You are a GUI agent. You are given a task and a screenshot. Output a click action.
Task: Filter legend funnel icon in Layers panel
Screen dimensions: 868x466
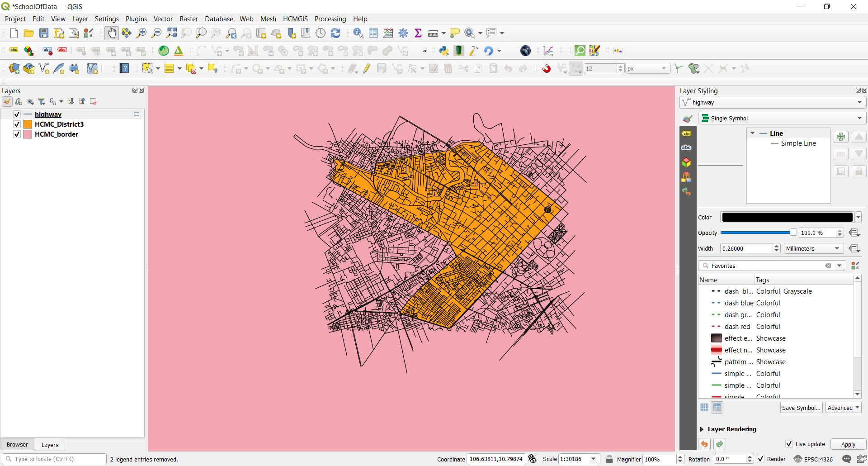(x=42, y=101)
